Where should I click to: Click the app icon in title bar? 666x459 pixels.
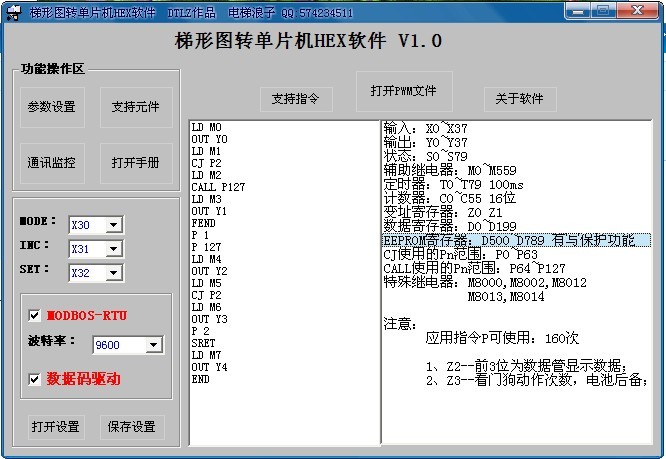point(12,13)
